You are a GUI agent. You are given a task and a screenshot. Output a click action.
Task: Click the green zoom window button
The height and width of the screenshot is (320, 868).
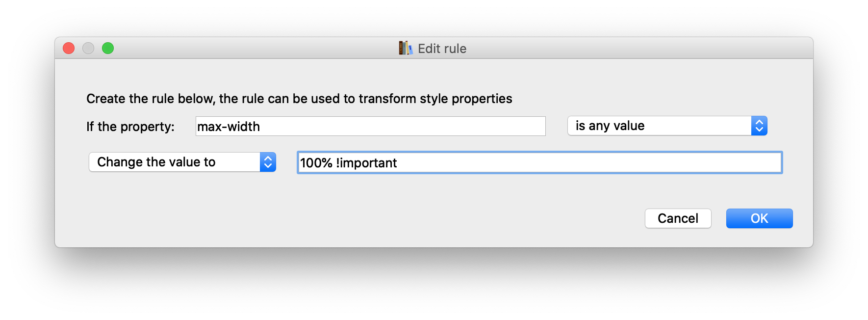coord(108,48)
